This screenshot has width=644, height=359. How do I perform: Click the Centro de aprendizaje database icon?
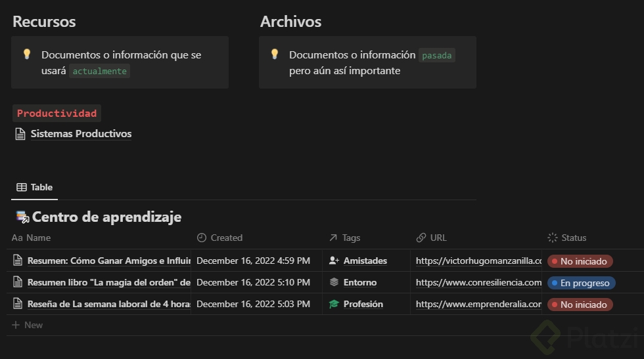[x=22, y=217]
